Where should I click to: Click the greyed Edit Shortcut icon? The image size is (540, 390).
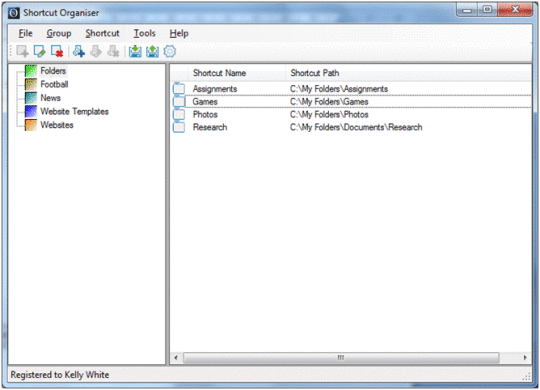point(96,52)
